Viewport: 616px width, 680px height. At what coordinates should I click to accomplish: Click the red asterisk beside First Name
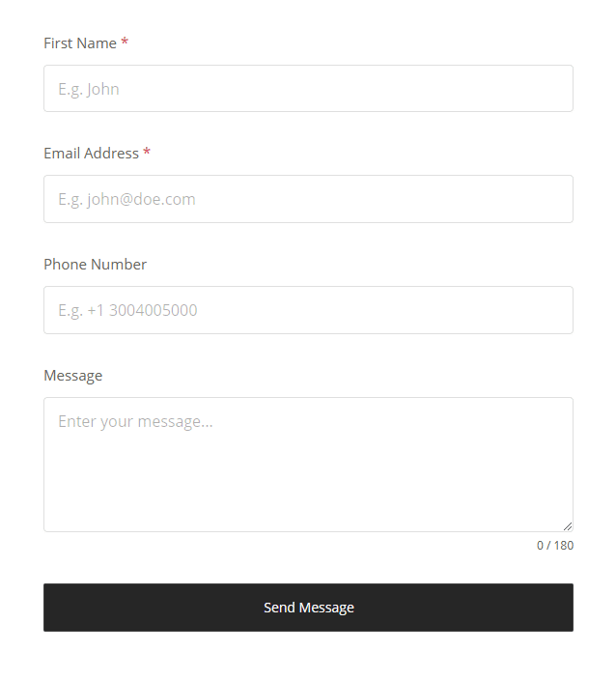(125, 43)
